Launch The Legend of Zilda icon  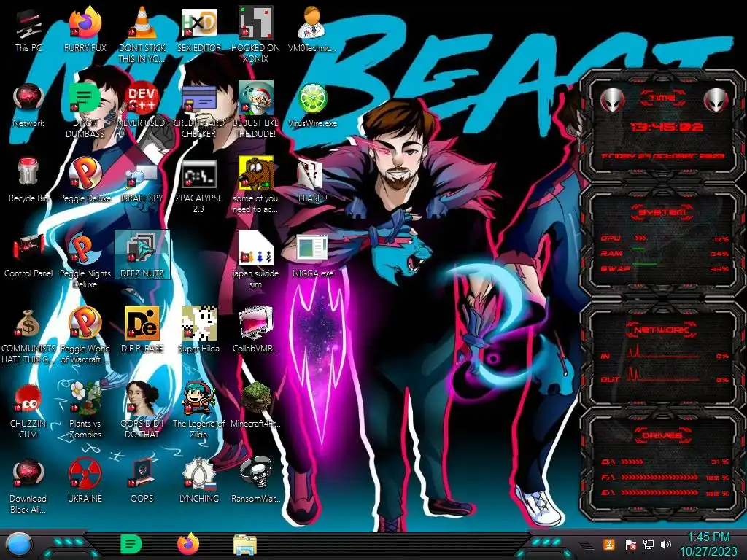click(x=198, y=411)
